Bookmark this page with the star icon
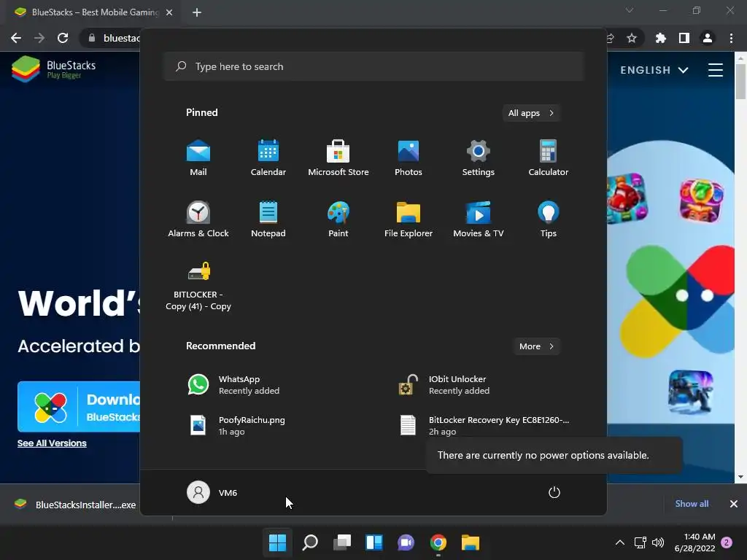This screenshot has width=747, height=560. point(632,38)
